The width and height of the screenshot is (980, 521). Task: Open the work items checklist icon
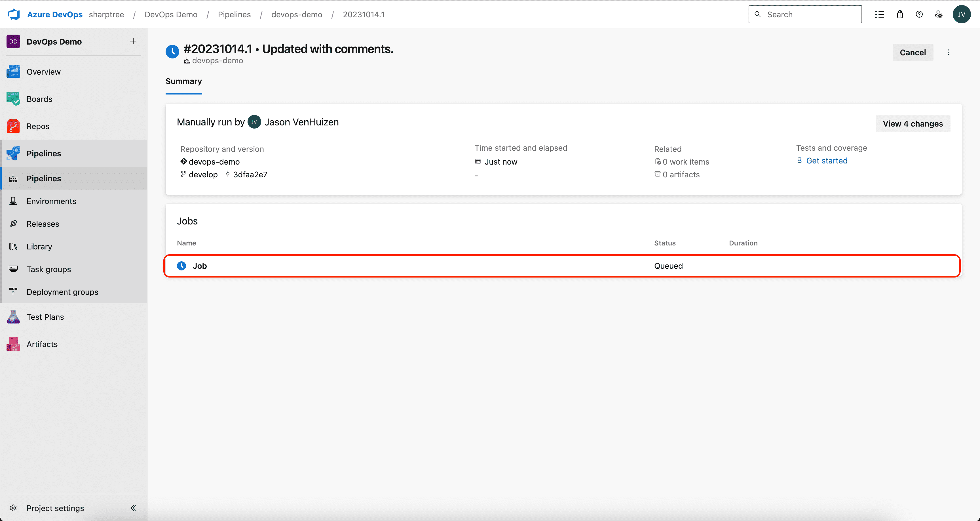(879, 14)
